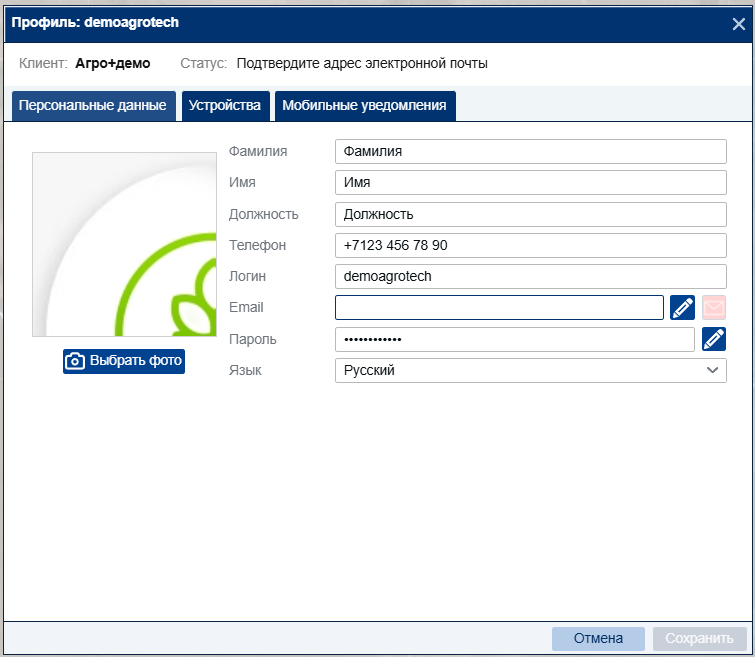Close the profile dialog with X
The height and width of the screenshot is (657, 755).
tap(739, 24)
